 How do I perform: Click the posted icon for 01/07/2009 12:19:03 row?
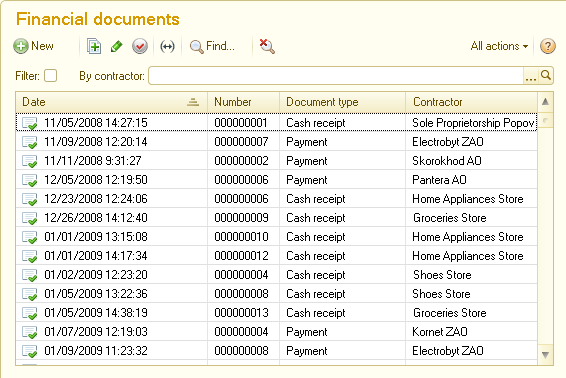point(29,332)
